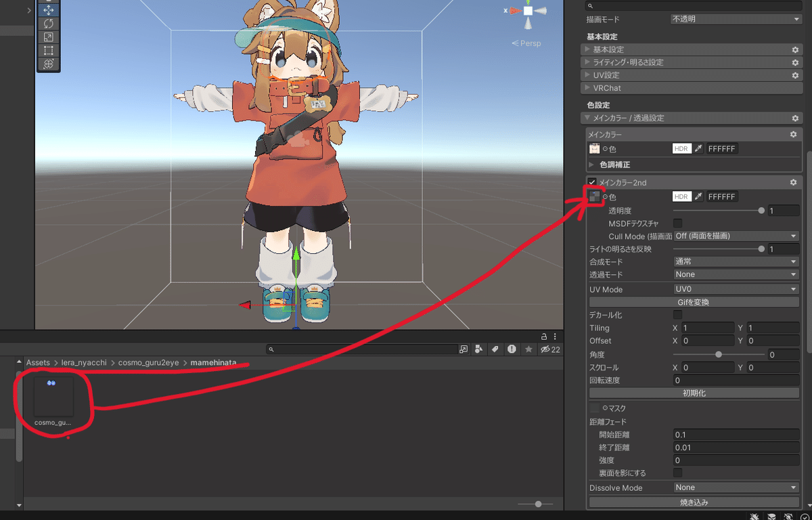Open the 描画モード dropdown
812x520 pixels.
[x=736, y=19]
